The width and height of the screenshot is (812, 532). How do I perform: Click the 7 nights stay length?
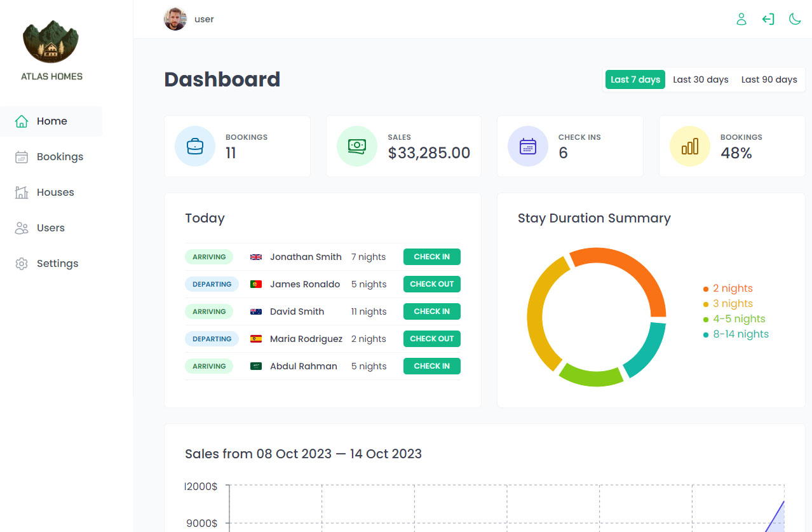tap(369, 257)
